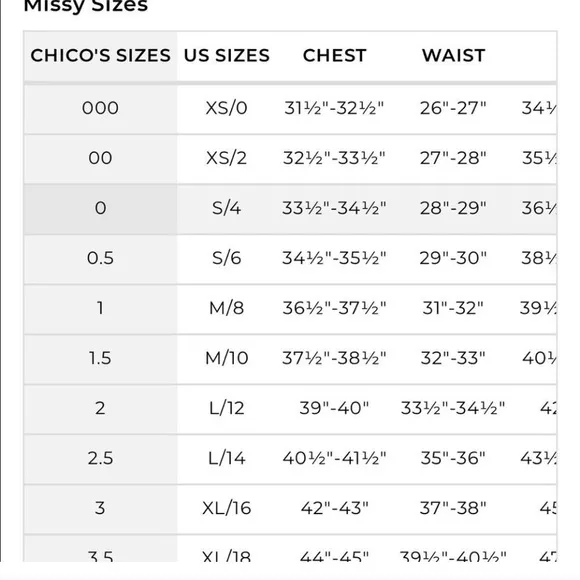Click the CHEST column header

tap(334, 56)
